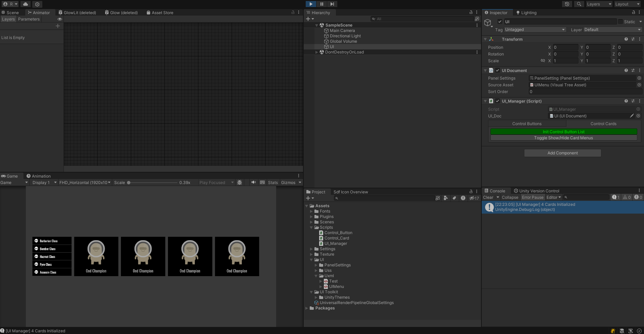
Task: Uncheck the UI Document component checkbox
Action: 498,71
